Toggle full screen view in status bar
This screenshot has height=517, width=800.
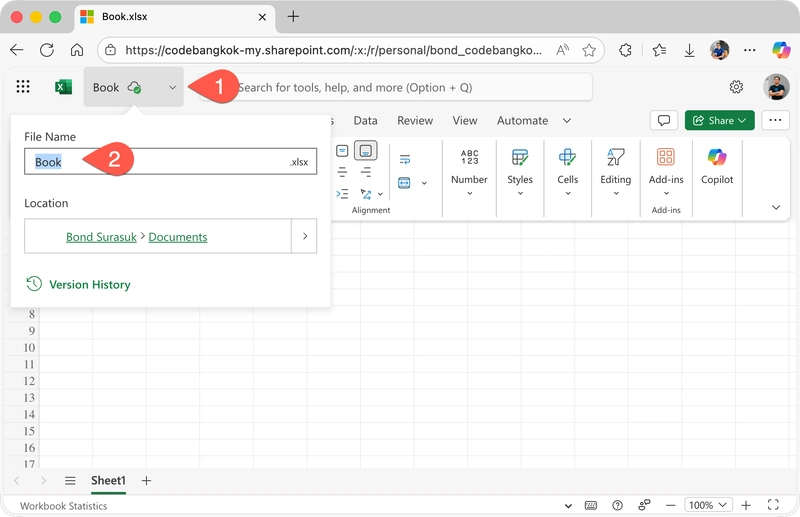click(x=772, y=505)
